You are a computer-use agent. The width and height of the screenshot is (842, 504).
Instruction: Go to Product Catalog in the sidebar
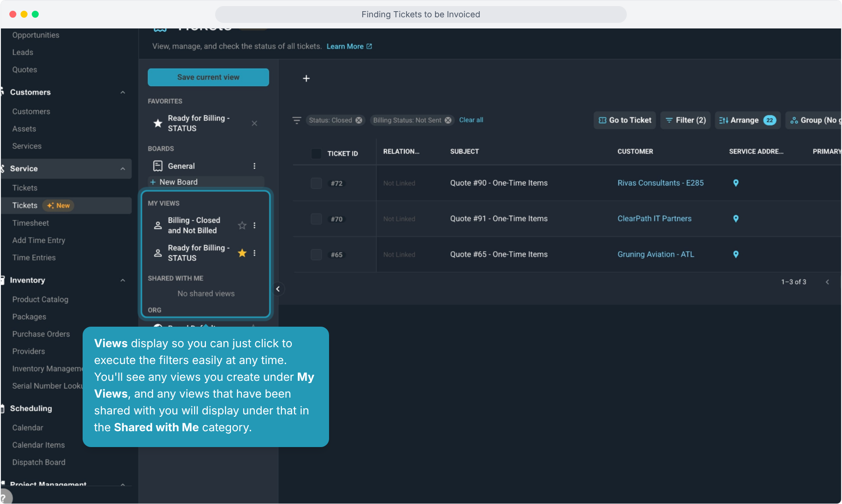click(40, 300)
